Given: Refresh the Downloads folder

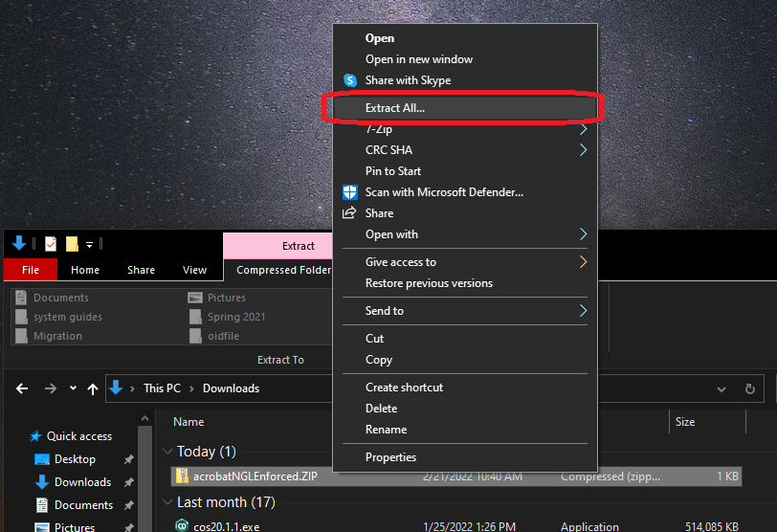Looking at the screenshot, I should (x=750, y=388).
